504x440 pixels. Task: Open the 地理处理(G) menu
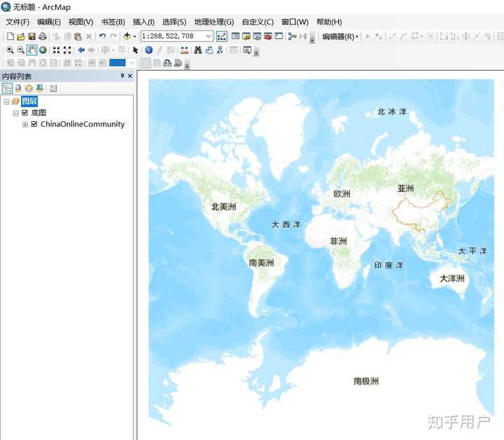click(214, 22)
